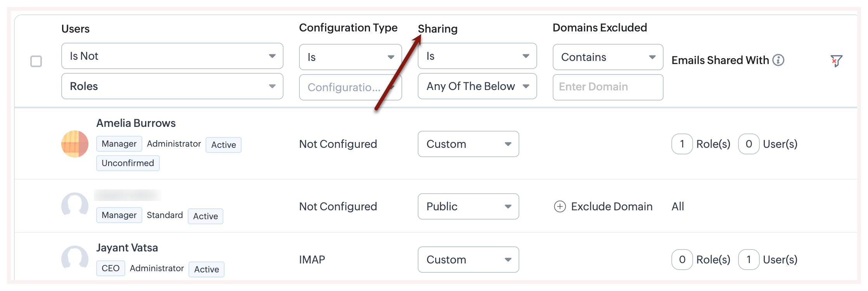Open the Domains Excluded "Contains" dropdown
The image size is (868, 291).
tap(608, 57)
